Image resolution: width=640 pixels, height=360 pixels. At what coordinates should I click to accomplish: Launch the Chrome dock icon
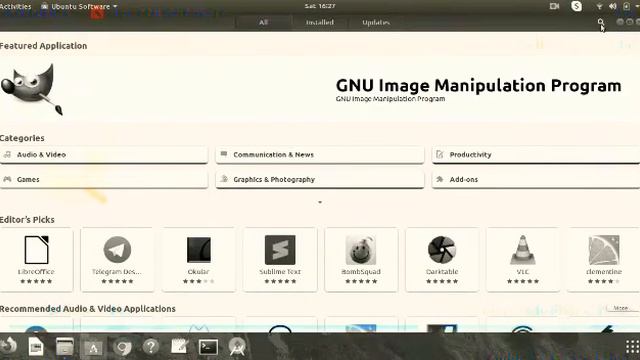pos(122,347)
